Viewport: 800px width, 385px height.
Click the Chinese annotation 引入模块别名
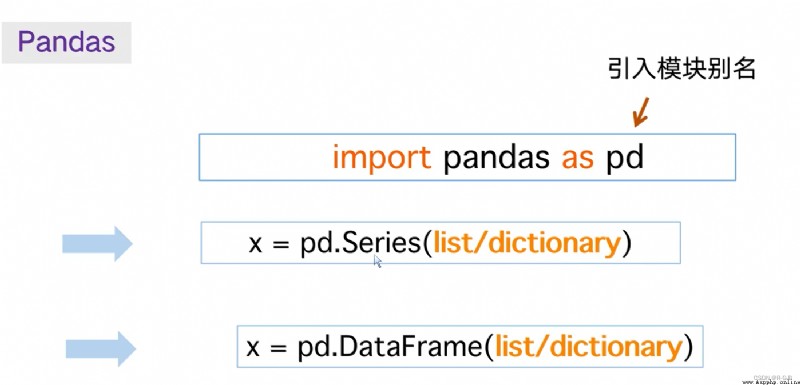coord(682,68)
